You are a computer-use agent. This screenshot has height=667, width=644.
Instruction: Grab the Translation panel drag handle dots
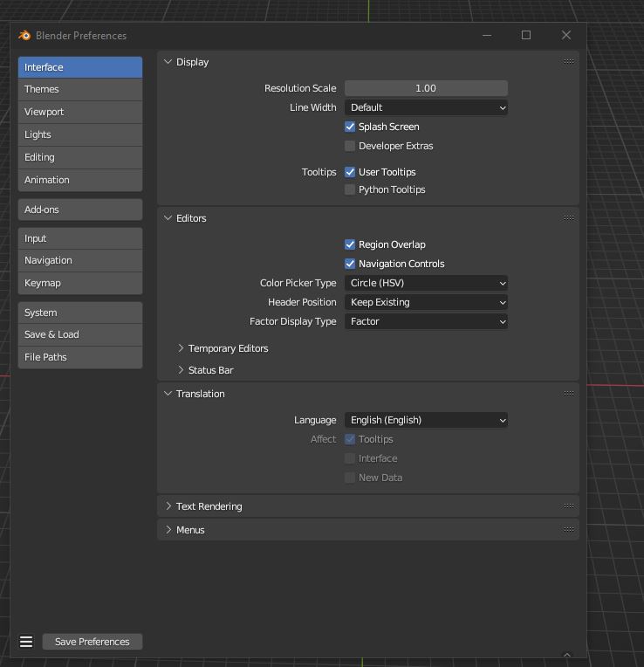[569, 394]
